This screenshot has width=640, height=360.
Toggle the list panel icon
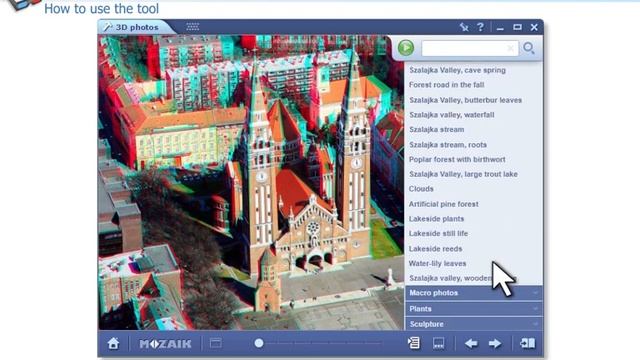click(x=414, y=343)
